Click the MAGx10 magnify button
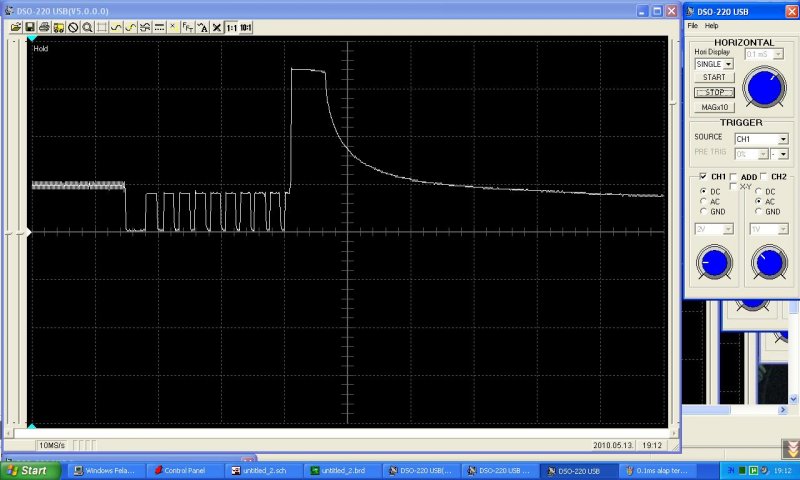800x480 pixels. pyautogui.click(x=714, y=107)
